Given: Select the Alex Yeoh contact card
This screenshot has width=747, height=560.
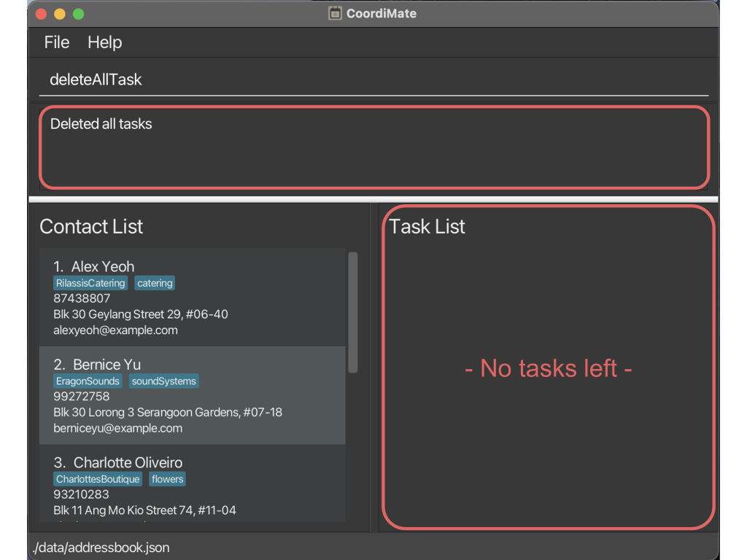Looking at the screenshot, I should (192, 297).
